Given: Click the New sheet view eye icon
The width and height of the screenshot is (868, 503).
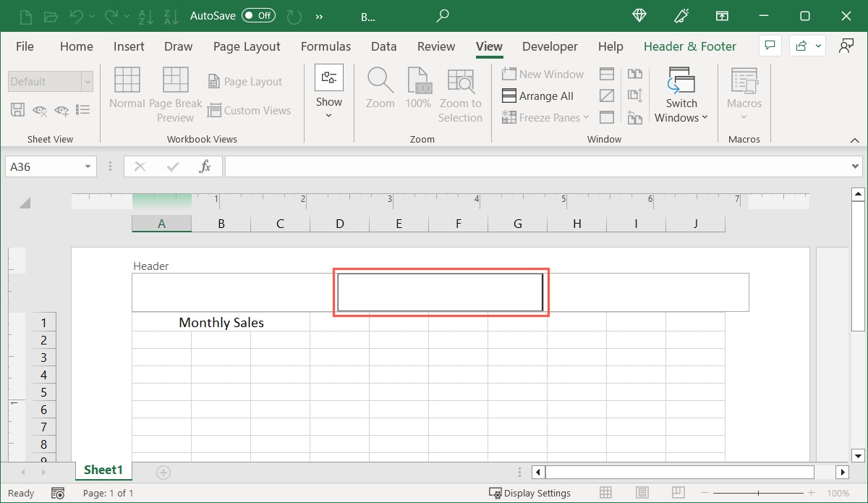Looking at the screenshot, I should coord(61,111).
